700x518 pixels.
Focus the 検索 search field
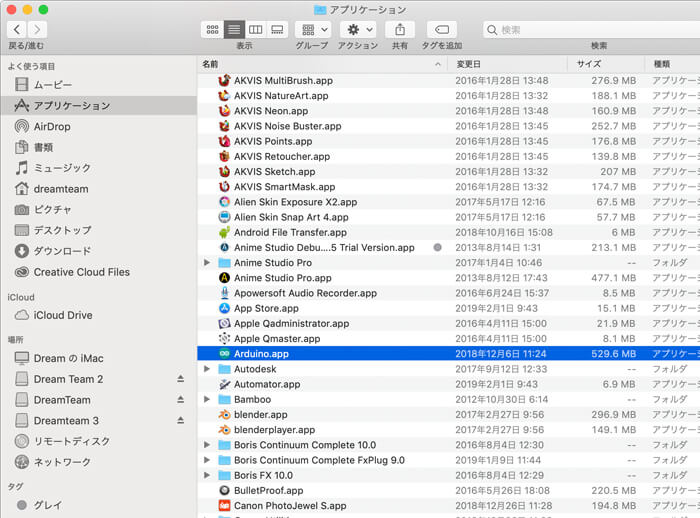(592, 29)
